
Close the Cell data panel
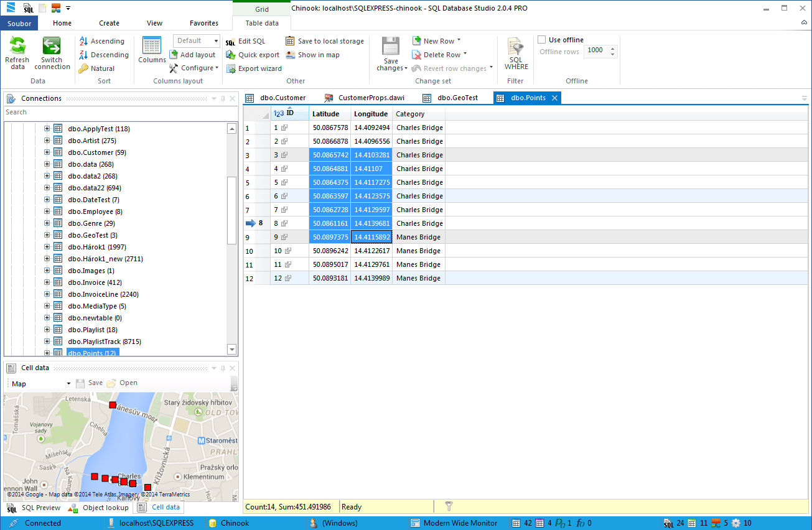click(x=232, y=368)
